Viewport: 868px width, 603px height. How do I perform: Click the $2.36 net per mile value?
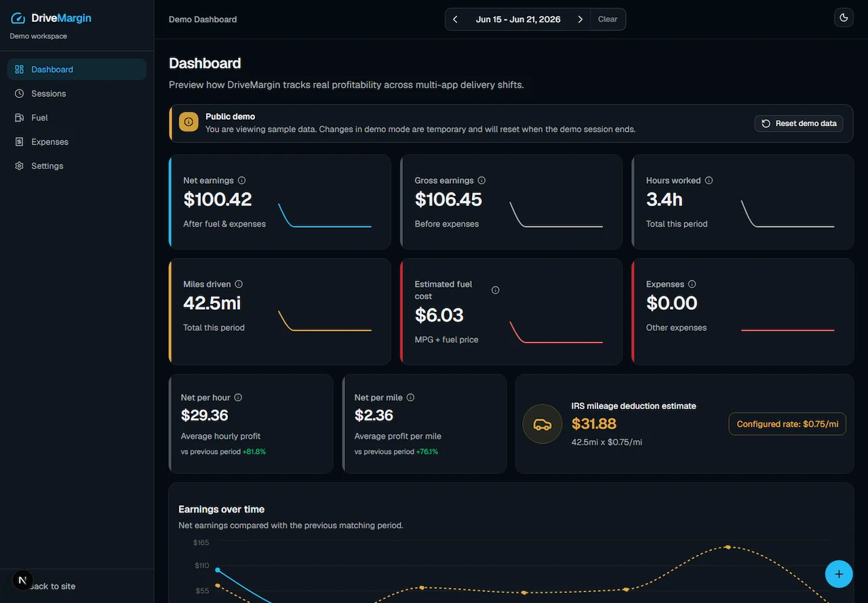click(x=374, y=415)
